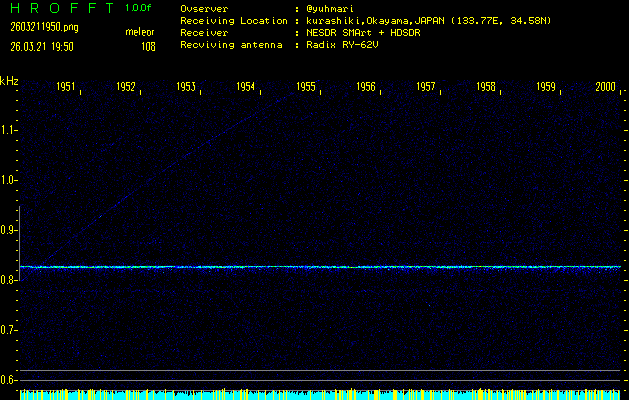This screenshot has height=400, width=629.
Task: Click the kHz unit label
Action: (9, 81)
